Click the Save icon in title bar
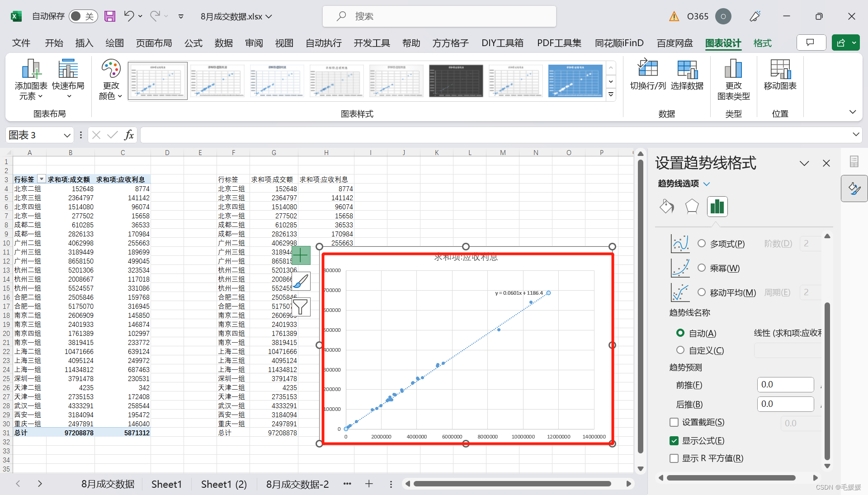 pyautogui.click(x=110, y=16)
